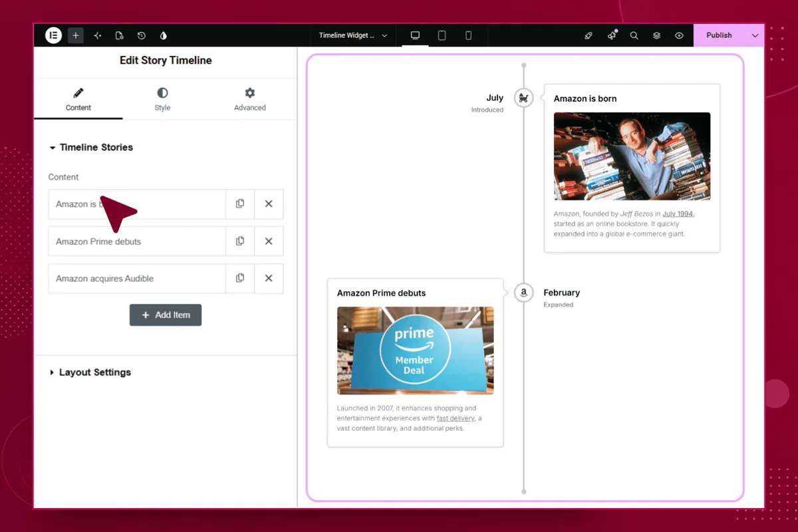Click the Edit Story Timeline heading

pyautogui.click(x=166, y=61)
